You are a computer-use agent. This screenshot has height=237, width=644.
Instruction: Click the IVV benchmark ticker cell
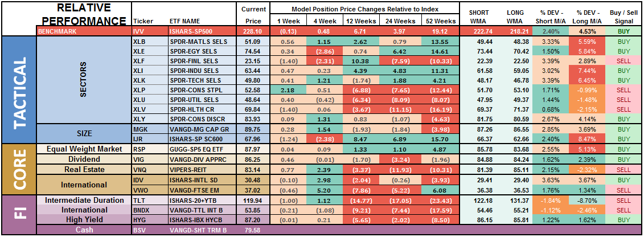point(141,32)
